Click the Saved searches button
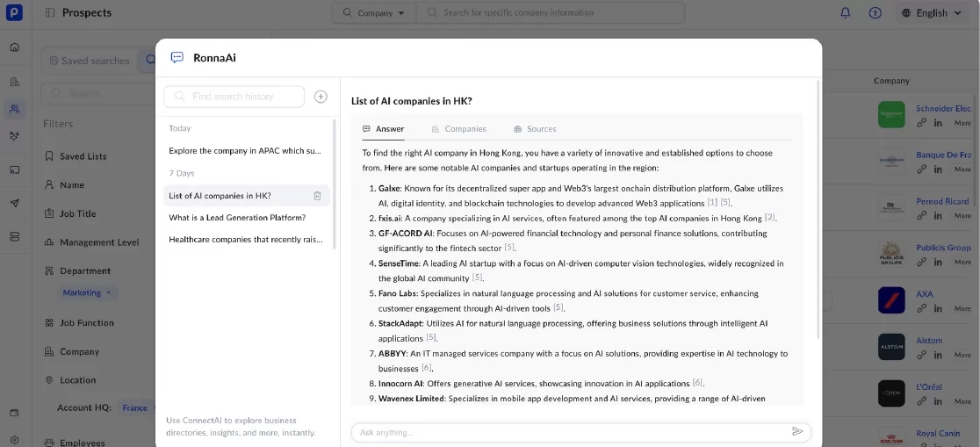The image size is (980, 447). coord(88,61)
